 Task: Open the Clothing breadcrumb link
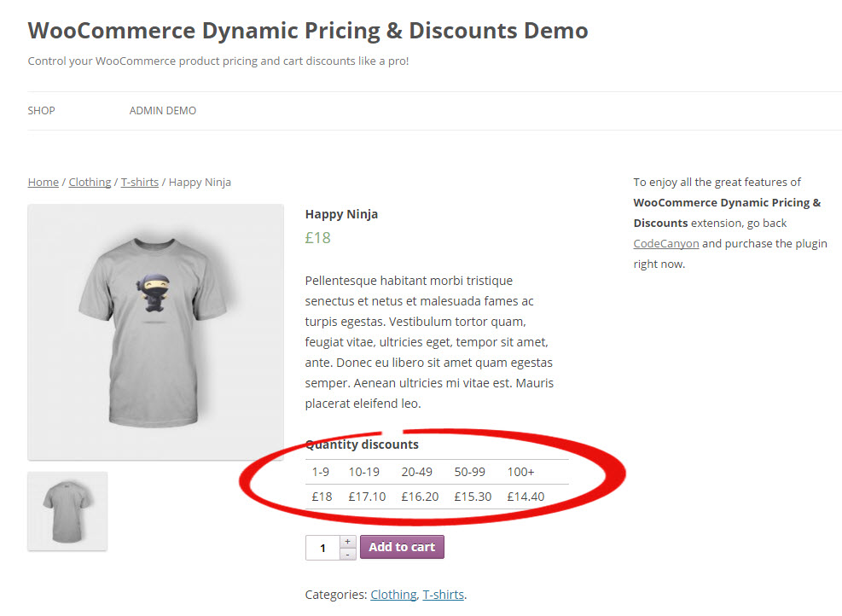(x=90, y=182)
